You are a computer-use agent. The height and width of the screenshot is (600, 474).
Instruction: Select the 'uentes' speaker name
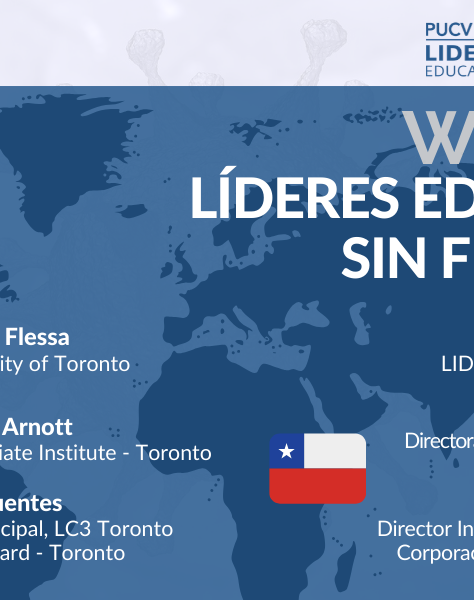pos(31,503)
